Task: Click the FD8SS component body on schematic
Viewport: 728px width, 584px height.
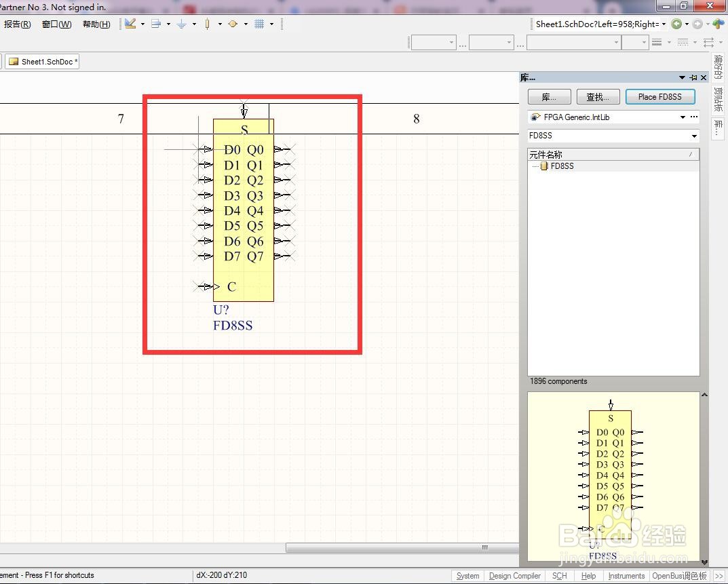Action: pyautogui.click(x=244, y=210)
